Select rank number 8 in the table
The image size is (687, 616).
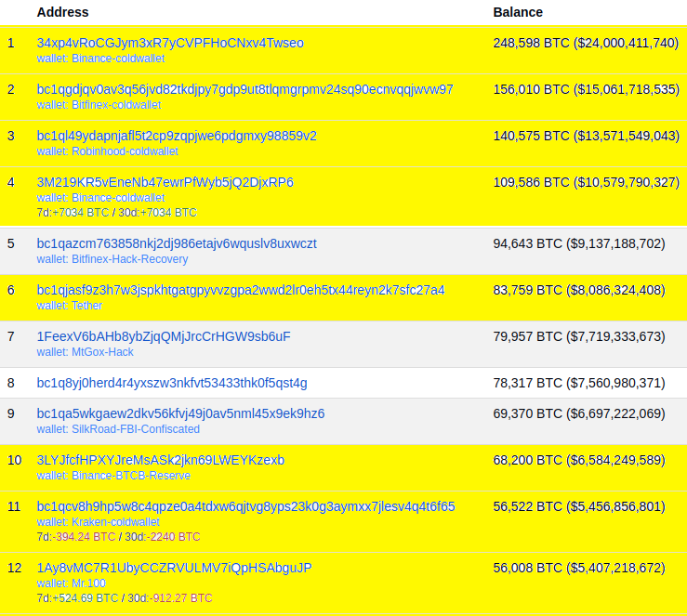pos(11,383)
